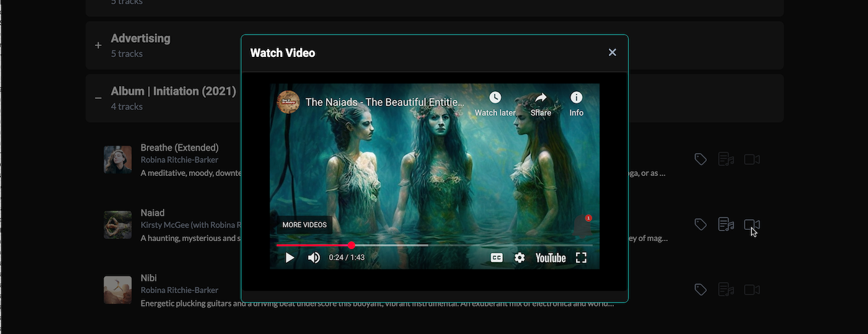Select the Naiad track title

point(153,213)
